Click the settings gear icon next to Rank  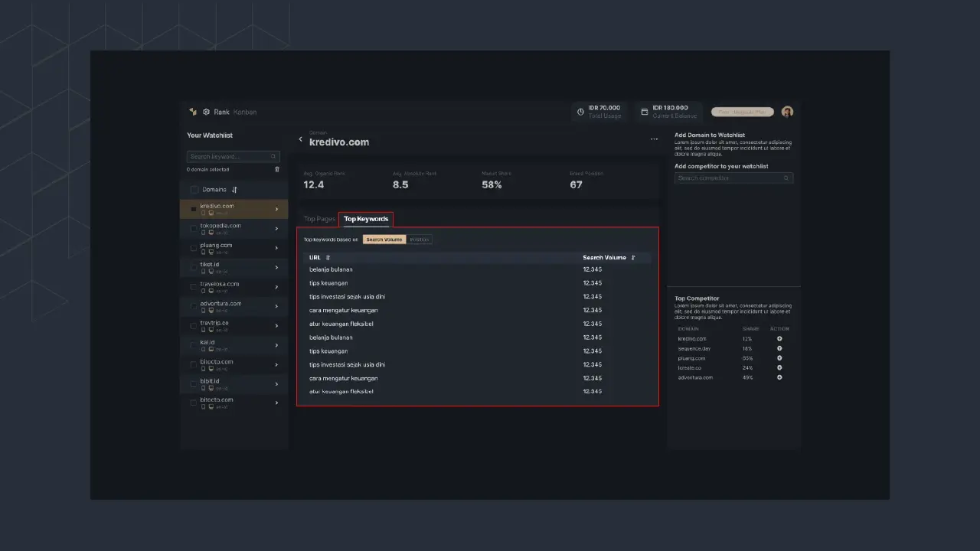click(206, 112)
